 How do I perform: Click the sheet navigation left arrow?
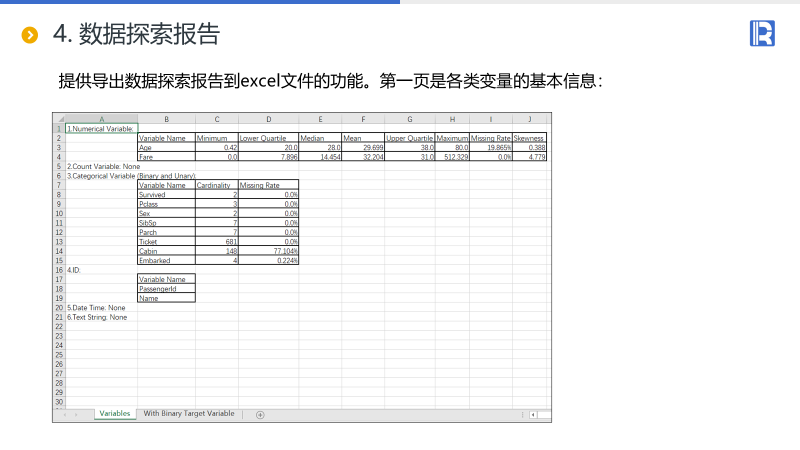(x=65, y=415)
